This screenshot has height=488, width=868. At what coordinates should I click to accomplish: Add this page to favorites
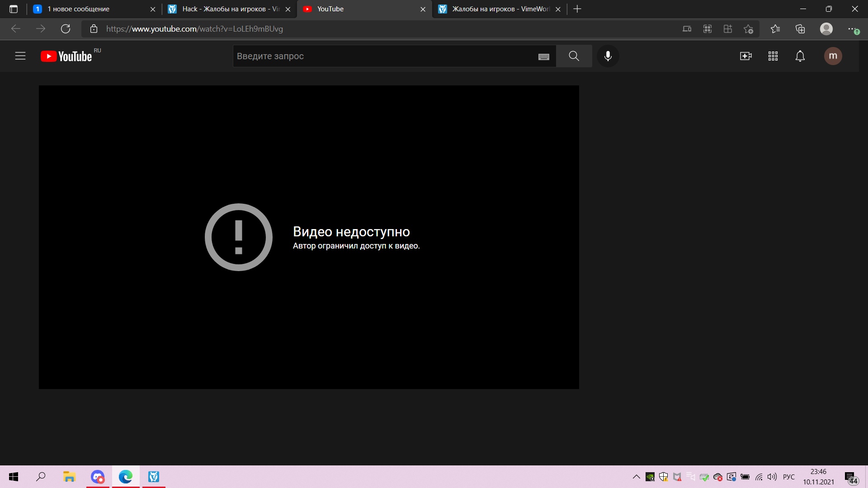tap(748, 29)
